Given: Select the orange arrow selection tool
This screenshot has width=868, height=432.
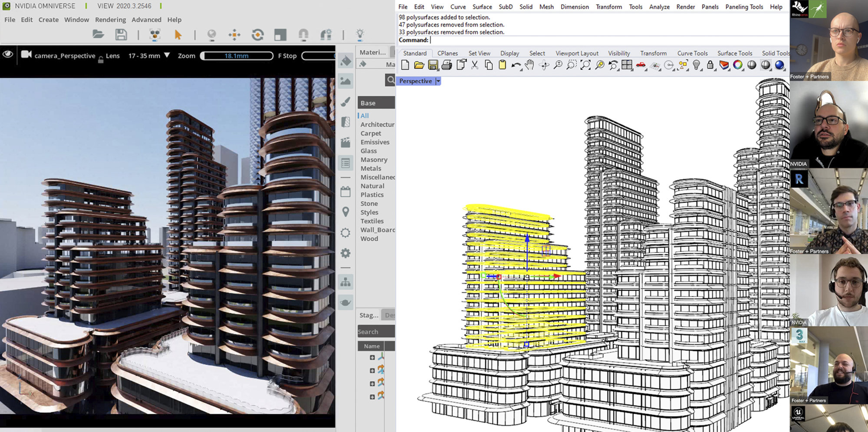Looking at the screenshot, I should pyautogui.click(x=178, y=35).
